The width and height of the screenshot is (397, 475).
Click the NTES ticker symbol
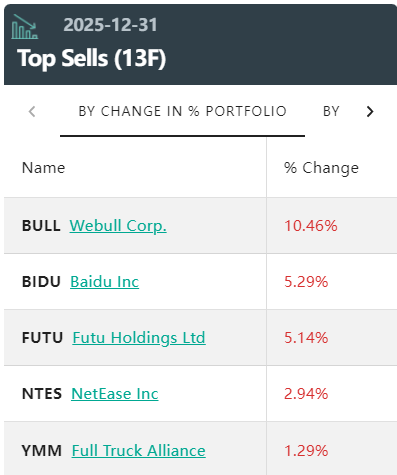click(x=42, y=394)
